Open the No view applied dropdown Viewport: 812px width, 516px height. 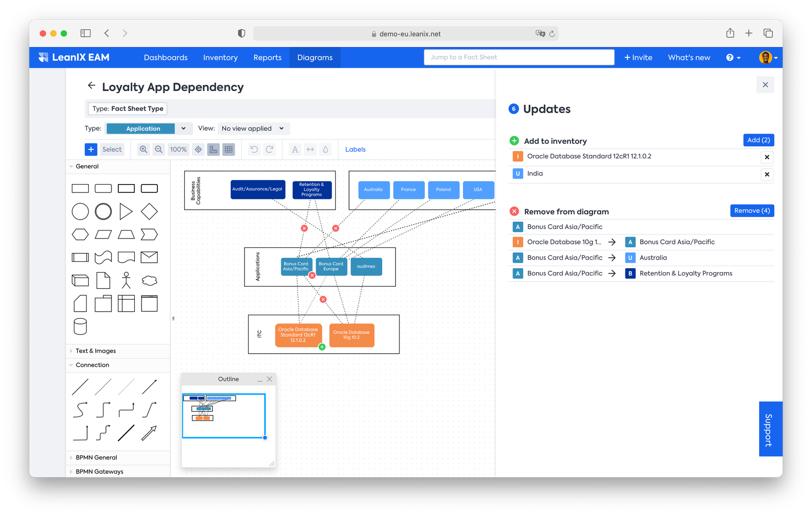pyautogui.click(x=254, y=129)
